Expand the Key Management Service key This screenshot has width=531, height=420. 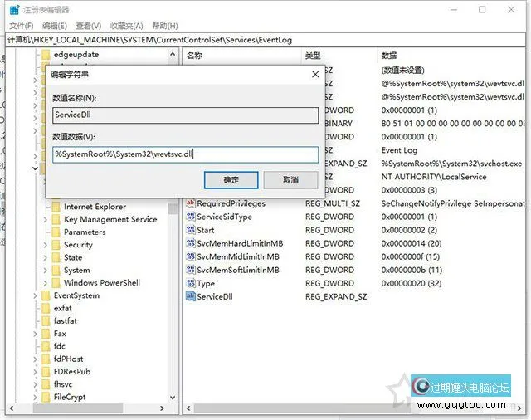pyautogui.click(x=46, y=220)
